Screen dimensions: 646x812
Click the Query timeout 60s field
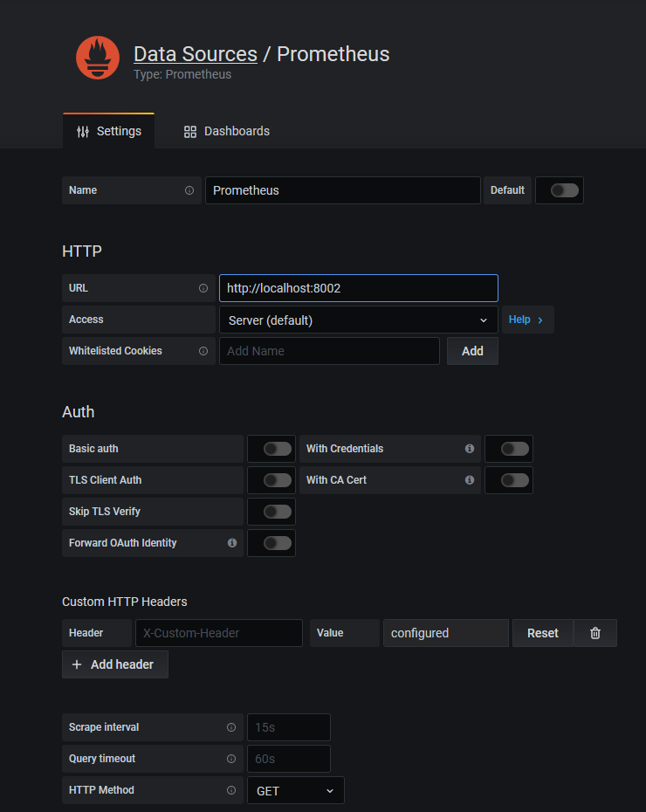pyautogui.click(x=289, y=759)
